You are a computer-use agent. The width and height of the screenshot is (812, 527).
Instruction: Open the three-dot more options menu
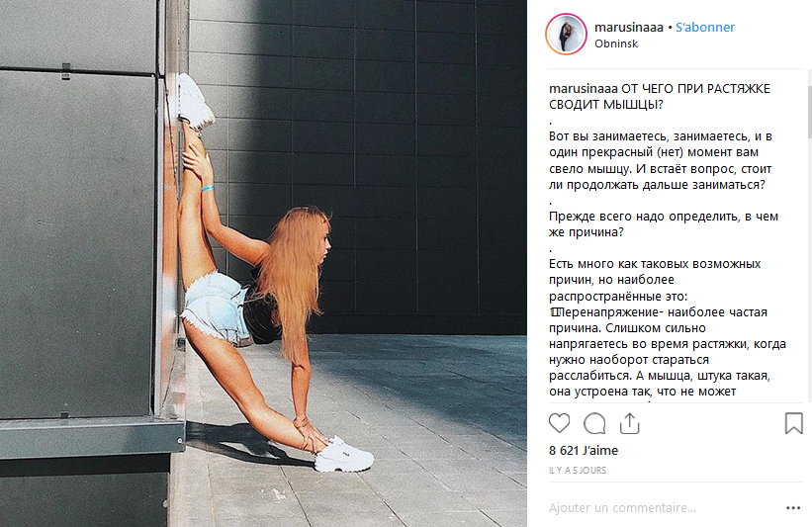pos(793,508)
